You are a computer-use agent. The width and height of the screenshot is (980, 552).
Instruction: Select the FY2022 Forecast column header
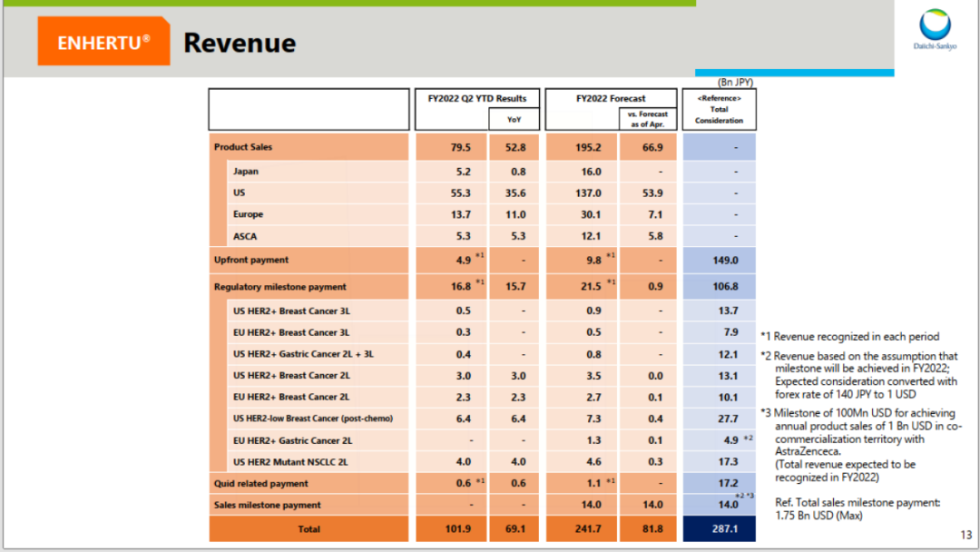click(x=611, y=98)
